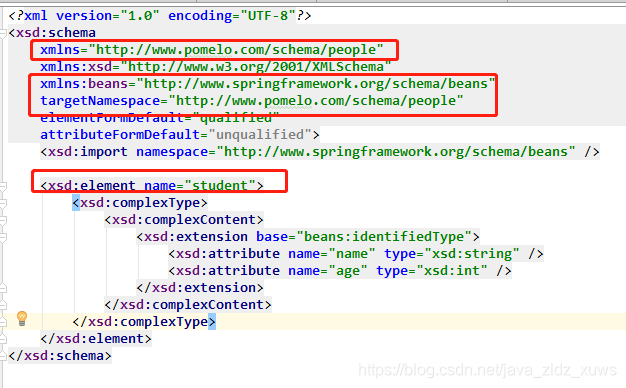Click the closing </xsd:extension> tag
Image resolution: width=626 pixels, height=388 pixels.
pos(200,288)
